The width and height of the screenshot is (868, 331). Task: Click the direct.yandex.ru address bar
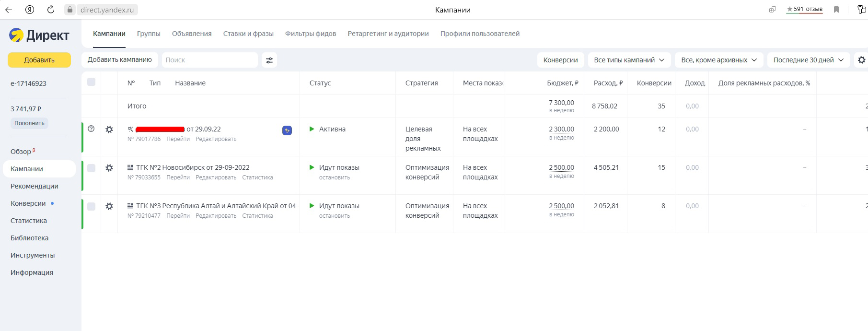click(106, 10)
